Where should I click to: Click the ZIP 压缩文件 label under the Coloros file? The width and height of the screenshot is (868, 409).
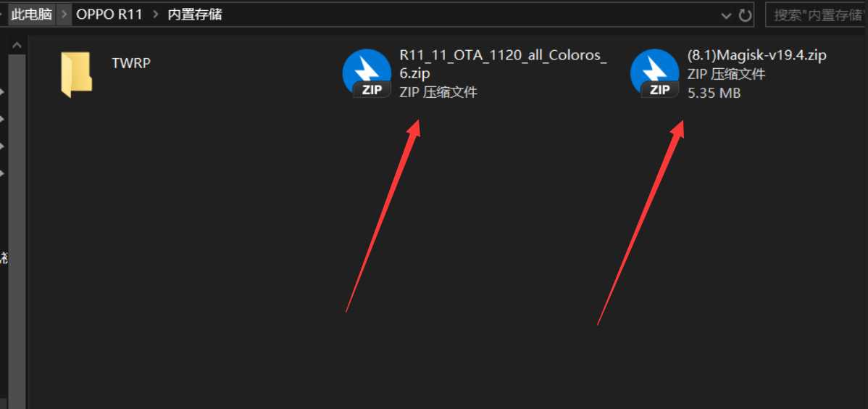click(438, 92)
